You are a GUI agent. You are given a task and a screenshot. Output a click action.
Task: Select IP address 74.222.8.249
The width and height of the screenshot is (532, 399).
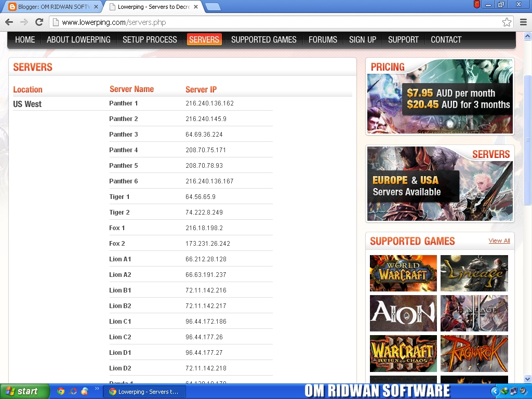pyautogui.click(x=204, y=212)
